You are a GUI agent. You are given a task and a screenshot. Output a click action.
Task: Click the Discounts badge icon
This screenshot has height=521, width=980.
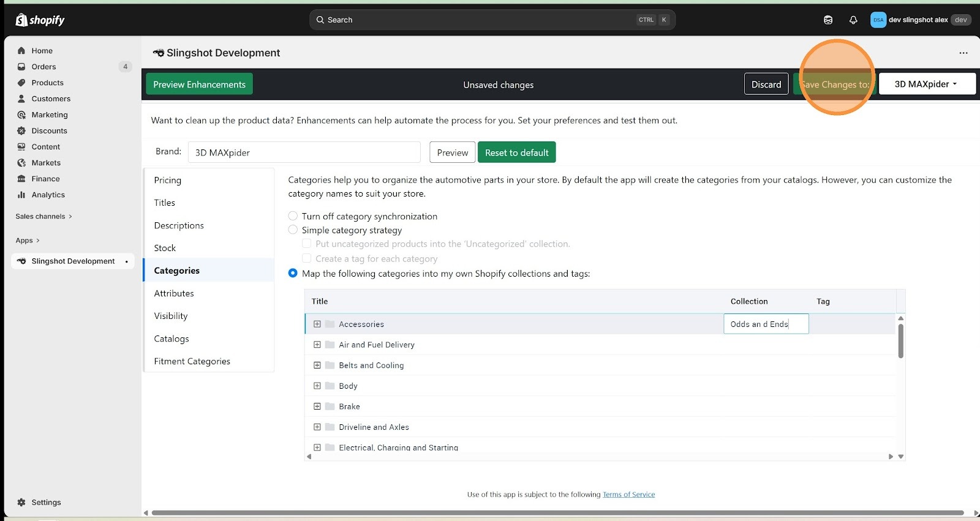[21, 130]
